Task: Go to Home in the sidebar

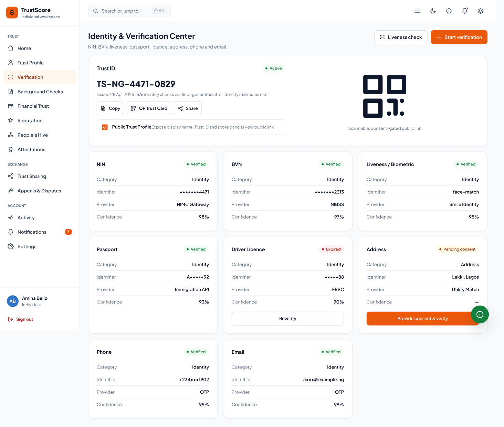Action: tap(40, 48)
